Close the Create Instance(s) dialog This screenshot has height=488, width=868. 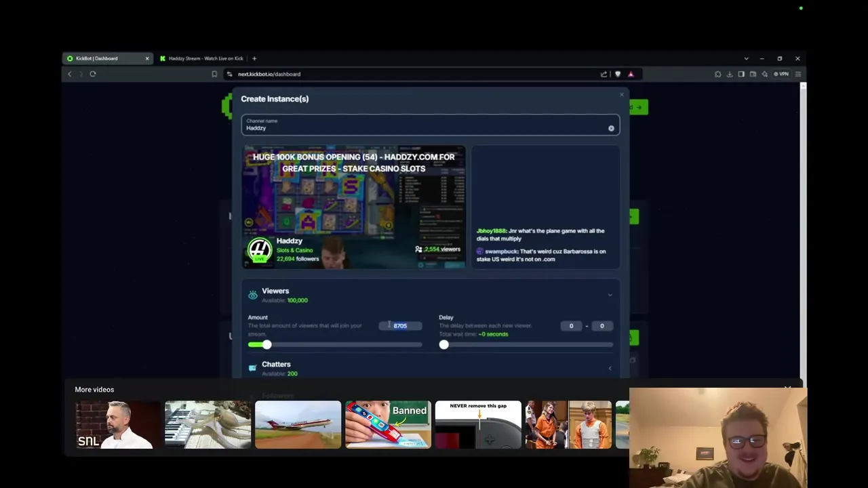coord(621,95)
